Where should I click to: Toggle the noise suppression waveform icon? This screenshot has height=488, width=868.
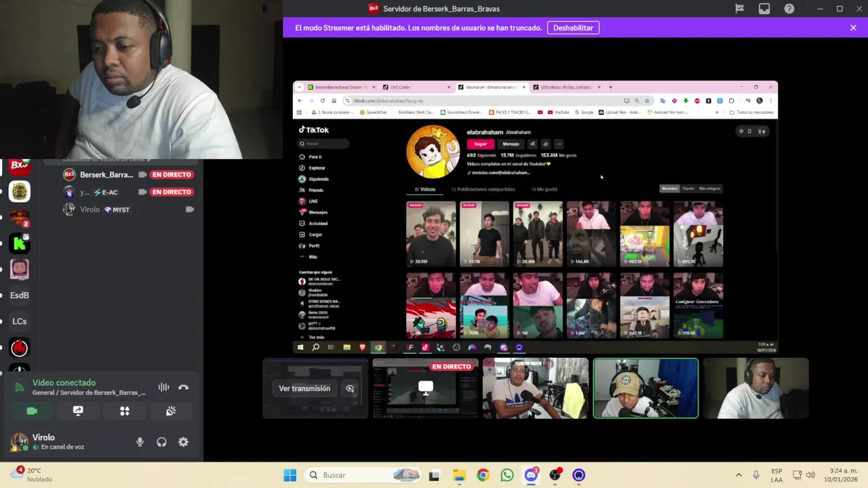click(x=163, y=388)
